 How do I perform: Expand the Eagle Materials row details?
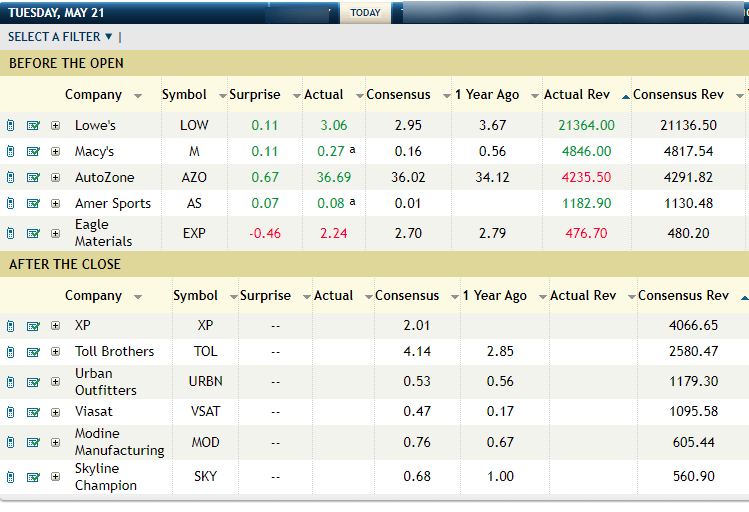click(55, 234)
